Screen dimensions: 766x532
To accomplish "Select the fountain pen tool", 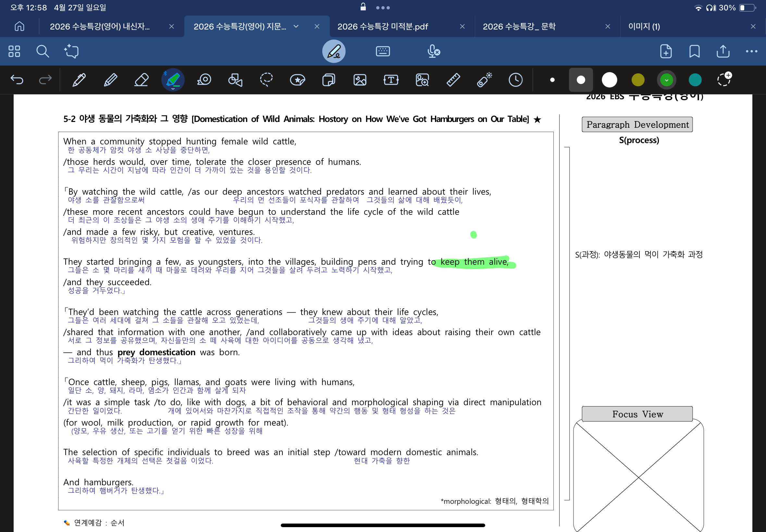I will point(79,80).
